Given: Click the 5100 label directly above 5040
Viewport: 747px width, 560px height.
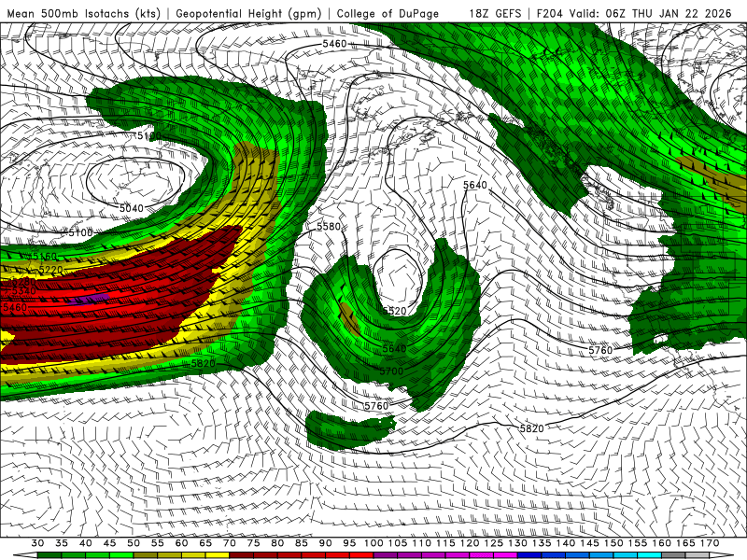Looking at the screenshot, I should [x=149, y=136].
